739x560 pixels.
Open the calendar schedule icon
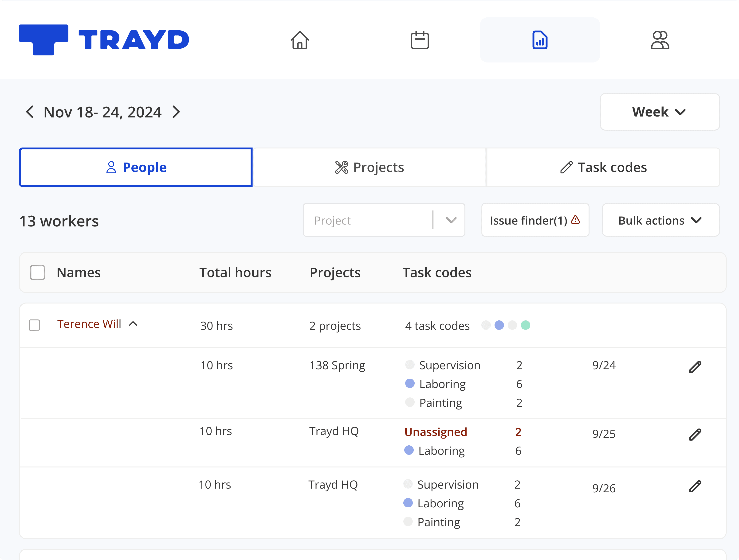(x=420, y=40)
